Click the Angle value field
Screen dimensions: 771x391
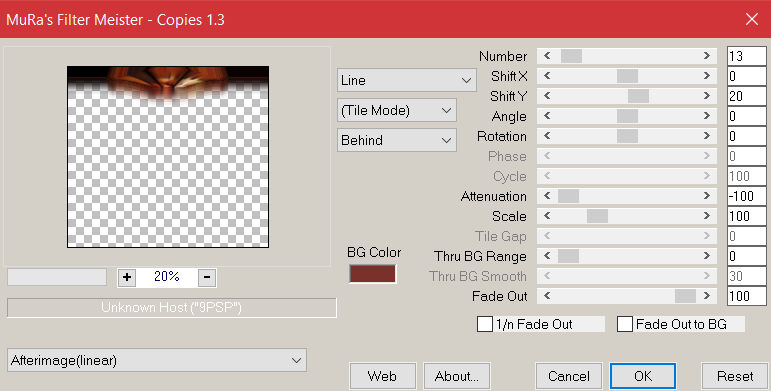[x=746, y=116]
